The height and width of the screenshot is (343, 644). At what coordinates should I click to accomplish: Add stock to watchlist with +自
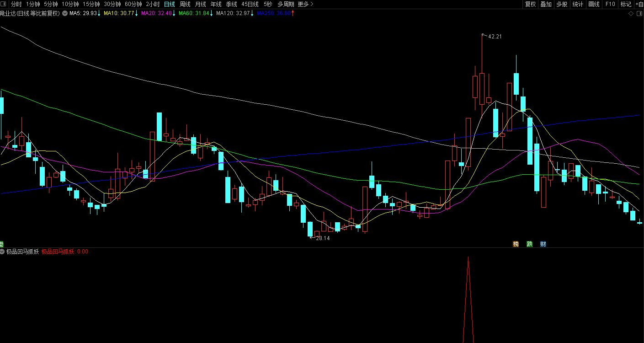(x=639, y=4)
